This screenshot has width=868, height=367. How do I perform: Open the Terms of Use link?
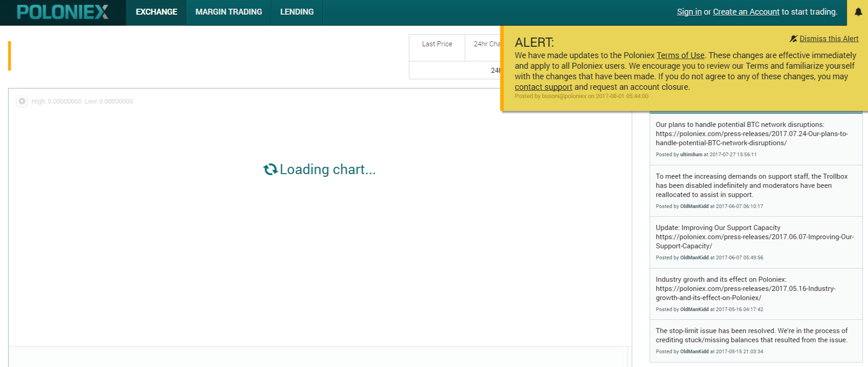[x=680, y=55]
